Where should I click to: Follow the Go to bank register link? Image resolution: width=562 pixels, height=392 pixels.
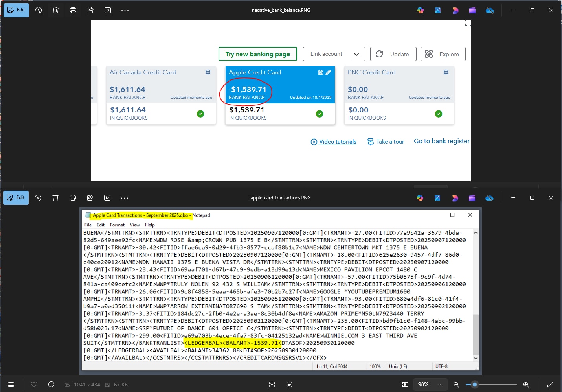pos(442,141)
